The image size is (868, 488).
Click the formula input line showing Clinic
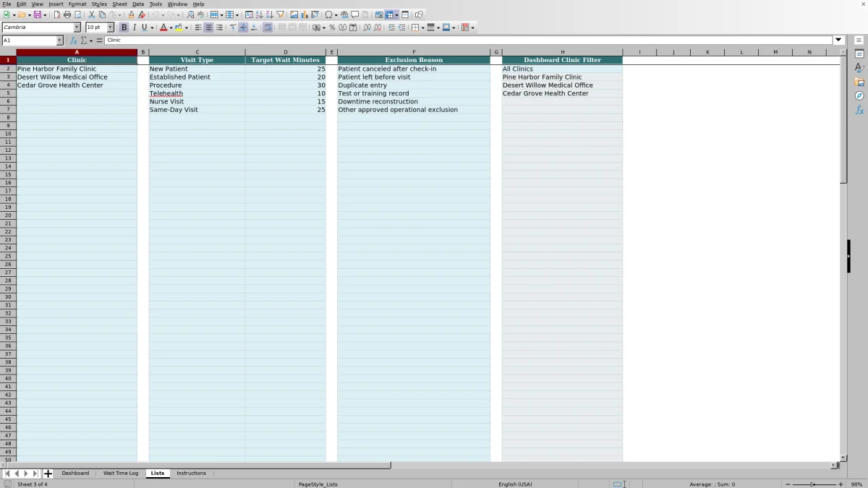click(469, 40)
